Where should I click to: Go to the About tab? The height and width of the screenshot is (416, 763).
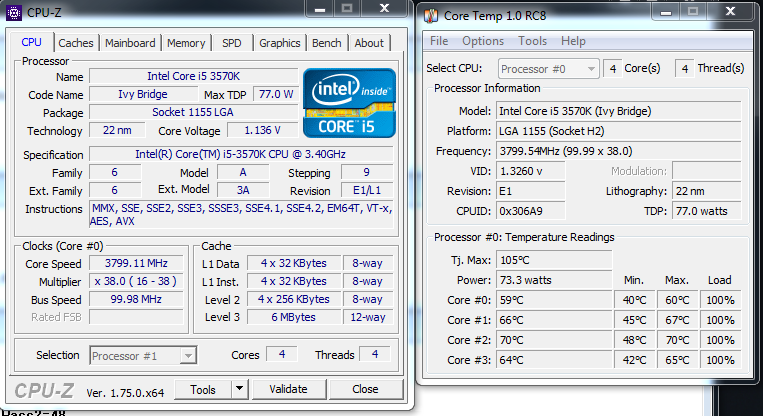click(x=369, y=43)
